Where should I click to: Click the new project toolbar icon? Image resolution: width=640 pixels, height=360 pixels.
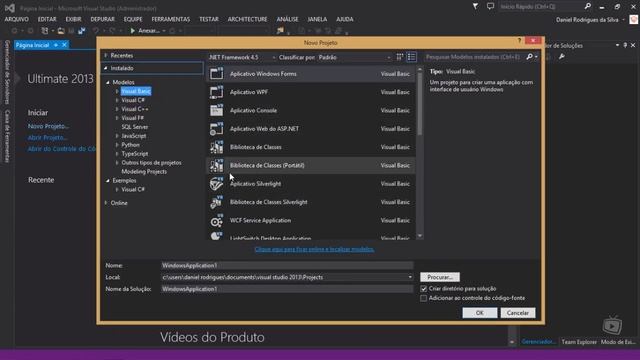tap(44, 31)
